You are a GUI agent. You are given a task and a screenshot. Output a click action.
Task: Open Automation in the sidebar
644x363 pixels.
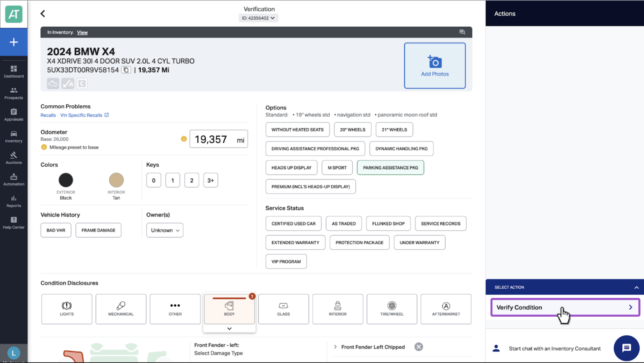[14, 180]
